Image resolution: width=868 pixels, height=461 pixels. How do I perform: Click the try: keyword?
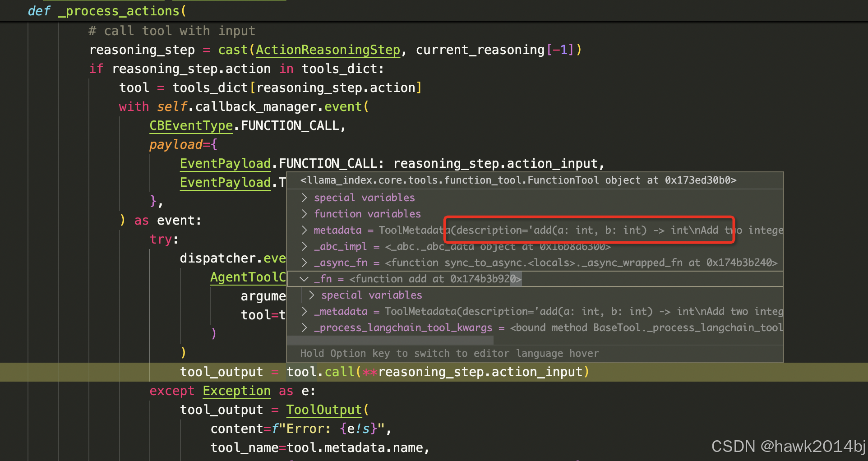164,239
